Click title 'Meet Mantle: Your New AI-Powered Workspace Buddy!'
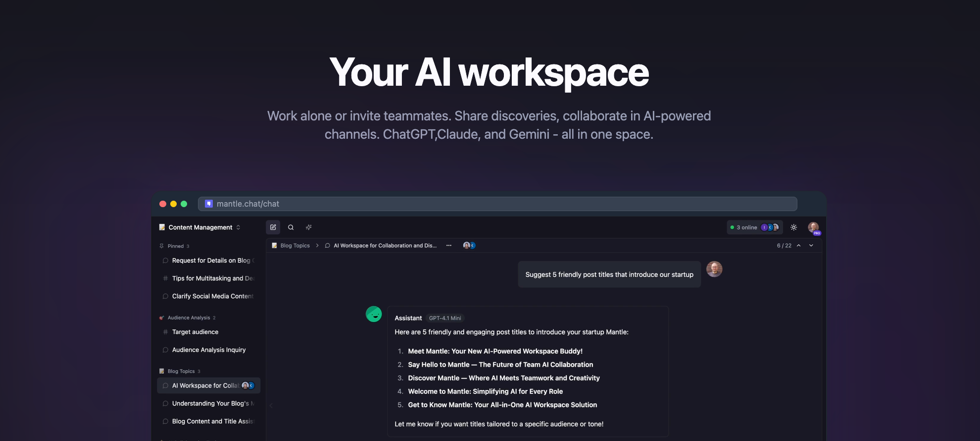This screenshot has width=980, height=441. pos(495,351)
